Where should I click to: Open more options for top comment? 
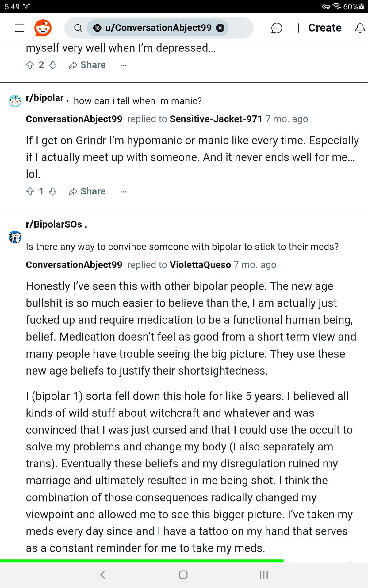point(124,65)
